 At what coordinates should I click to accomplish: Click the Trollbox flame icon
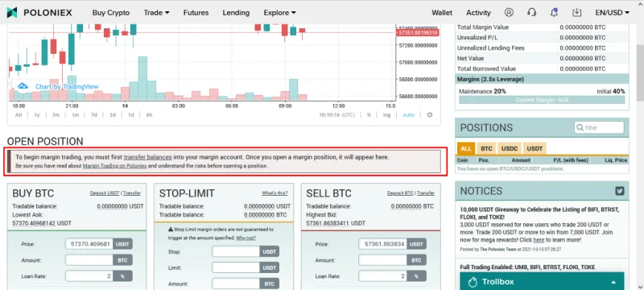[473, 282]
